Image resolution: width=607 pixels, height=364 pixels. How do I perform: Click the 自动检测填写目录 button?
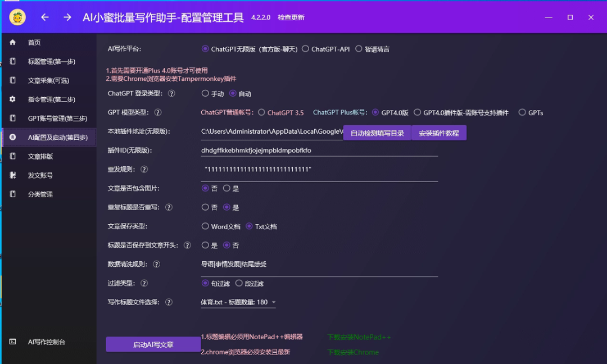click(x=377, y=133)
